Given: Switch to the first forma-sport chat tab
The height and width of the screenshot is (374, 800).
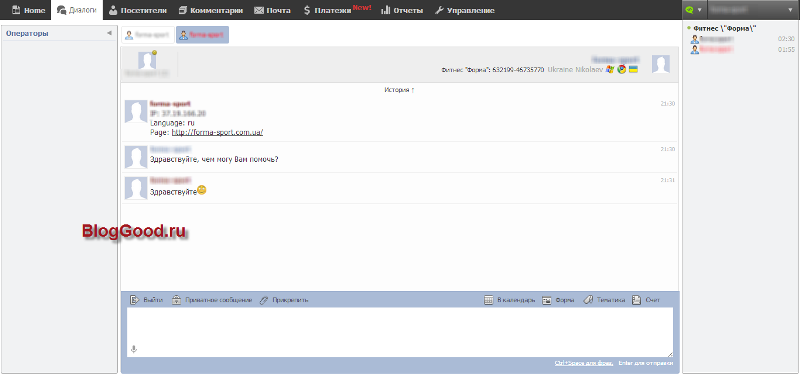Looking at the screenshot, I should pyautogui.click(x=148, y=35).
